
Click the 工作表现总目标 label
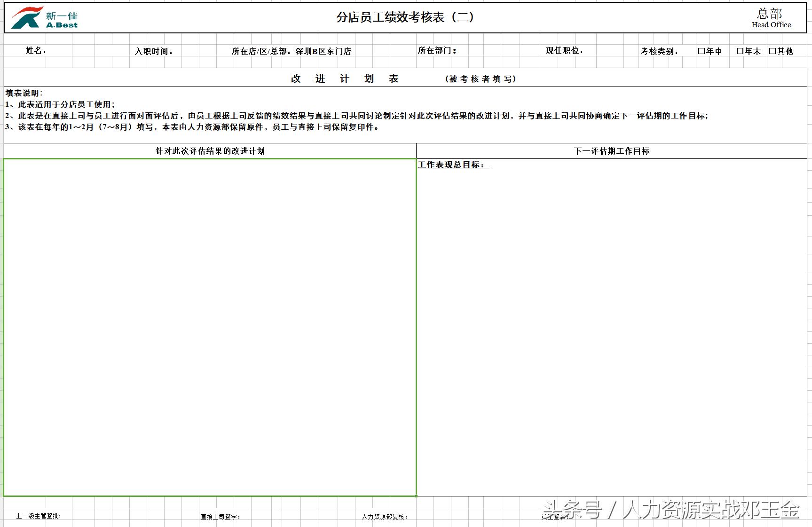coord(452,165)
